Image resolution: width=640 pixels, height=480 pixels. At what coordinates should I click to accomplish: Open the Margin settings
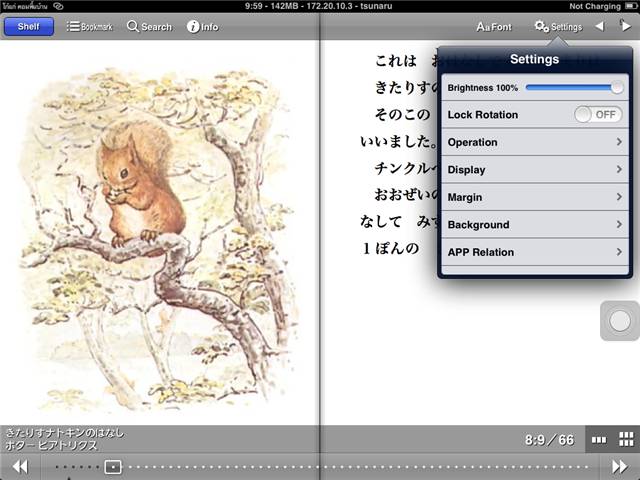point(535,197)
